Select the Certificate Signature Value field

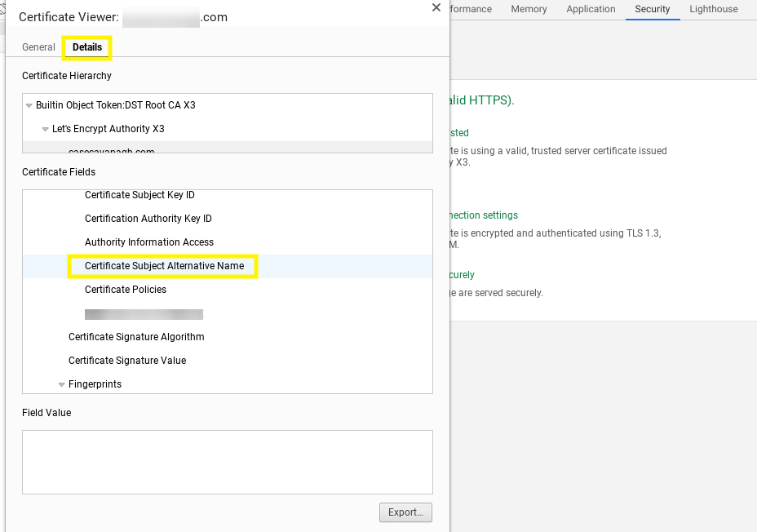[x=127, y=360]
